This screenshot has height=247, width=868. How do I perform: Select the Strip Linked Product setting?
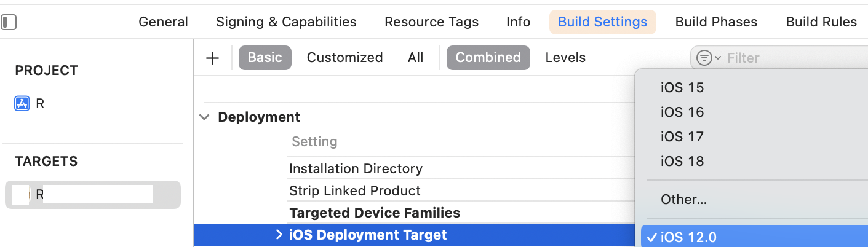[355, 190]
